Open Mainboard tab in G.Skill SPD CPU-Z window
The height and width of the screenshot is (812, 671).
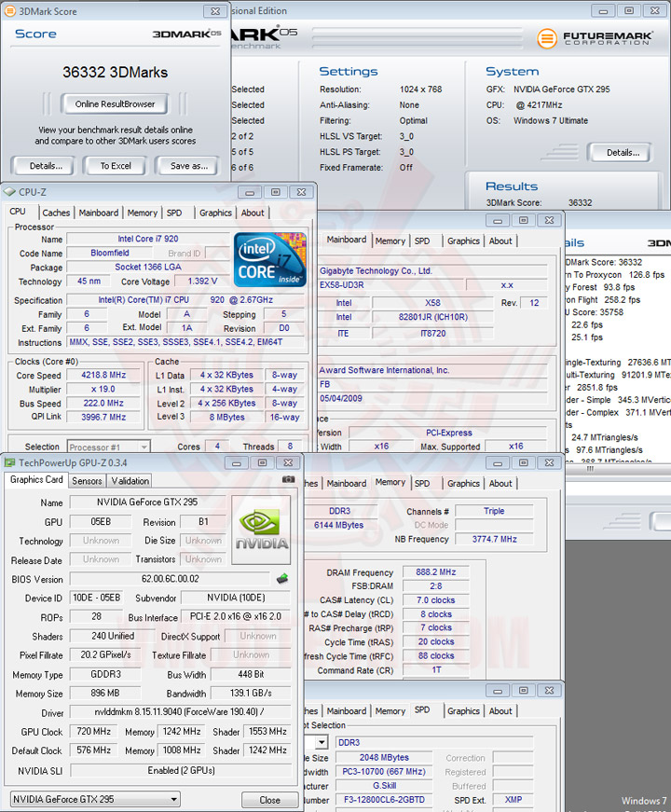tap(347, 711)
